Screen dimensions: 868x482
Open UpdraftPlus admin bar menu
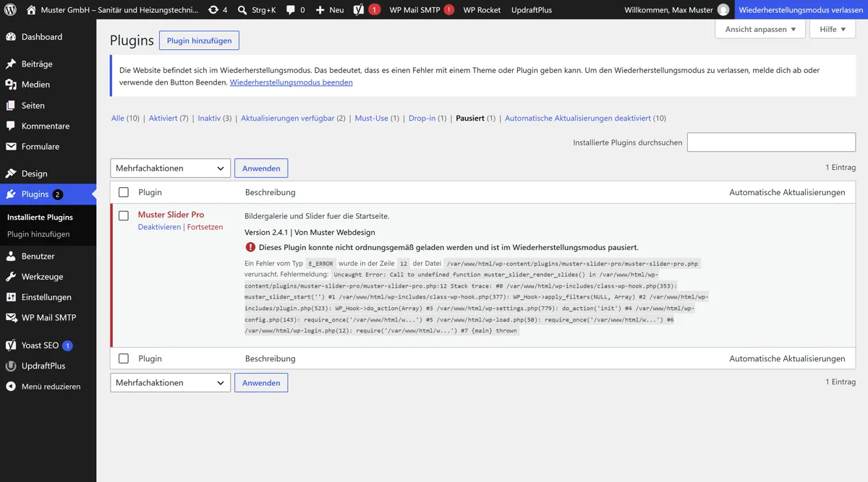(x=532, y=10)
